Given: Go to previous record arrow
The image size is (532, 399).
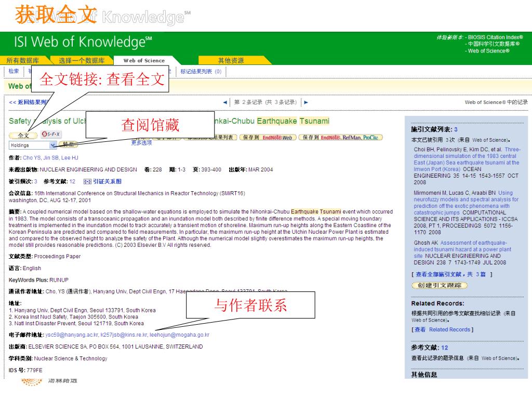Looking at the screenshot, I should (225, 102).
